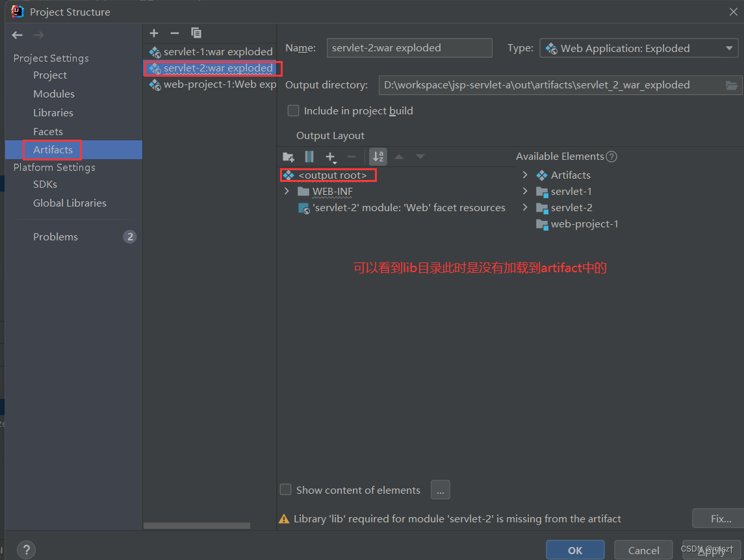Move layout element down
Image resolution: width=744 pixels, height=560 pixels.
pyautogui.click(x=420, y=157)
